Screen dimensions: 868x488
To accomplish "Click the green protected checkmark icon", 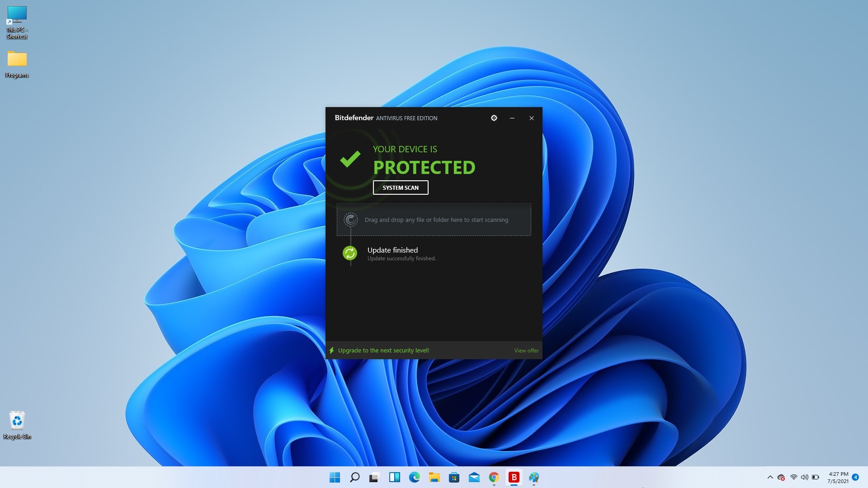I will [350, 159].
